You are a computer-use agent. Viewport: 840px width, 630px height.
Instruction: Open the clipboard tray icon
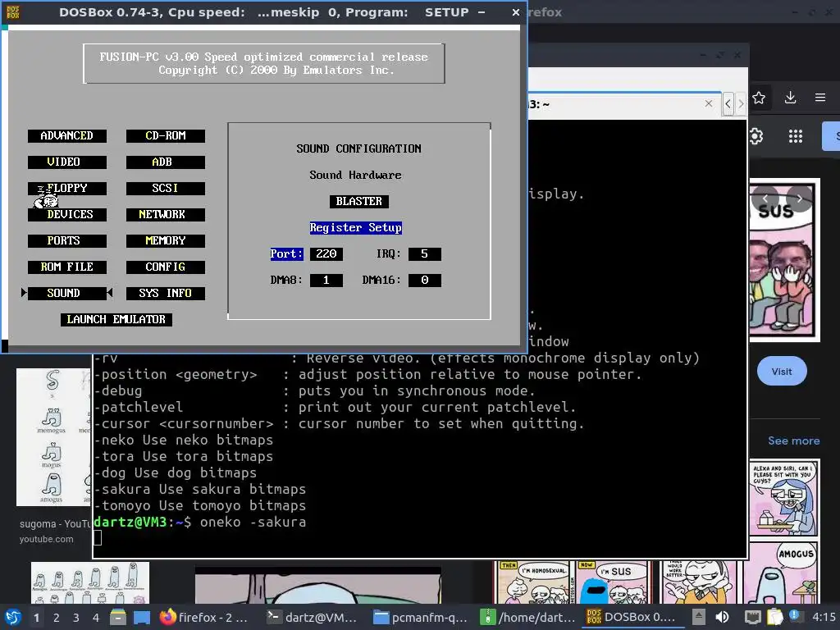pyautogui.click(x=774, y=617)
